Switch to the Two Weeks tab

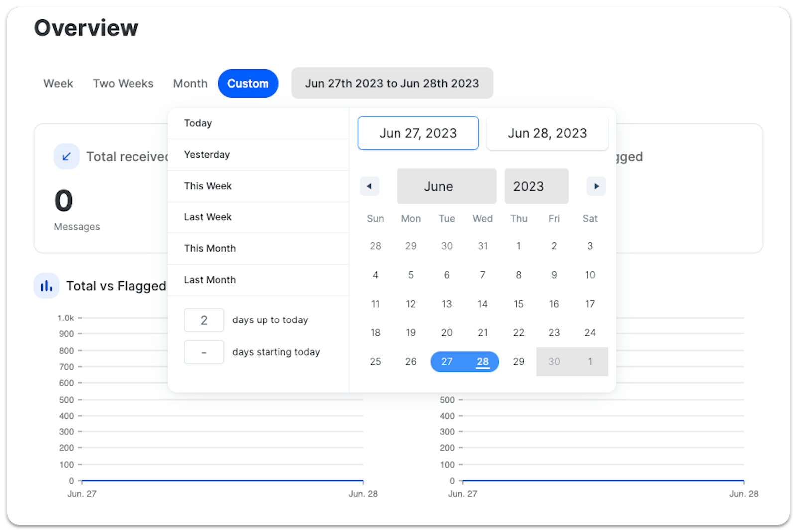123,83
